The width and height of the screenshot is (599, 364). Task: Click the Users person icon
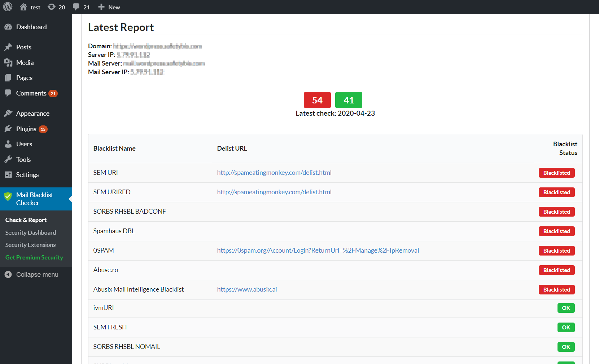pos(8,144)
